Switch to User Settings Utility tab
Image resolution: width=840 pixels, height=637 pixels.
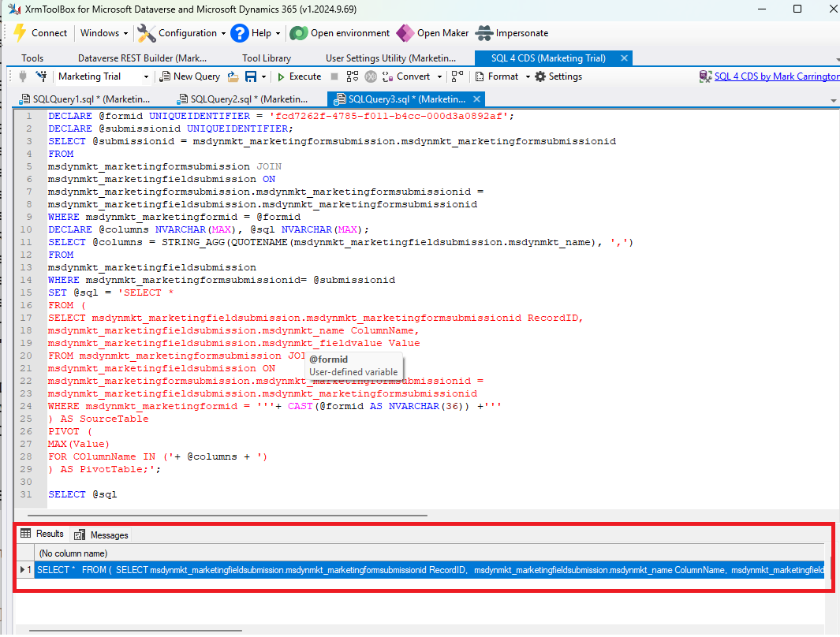point(390,58)
